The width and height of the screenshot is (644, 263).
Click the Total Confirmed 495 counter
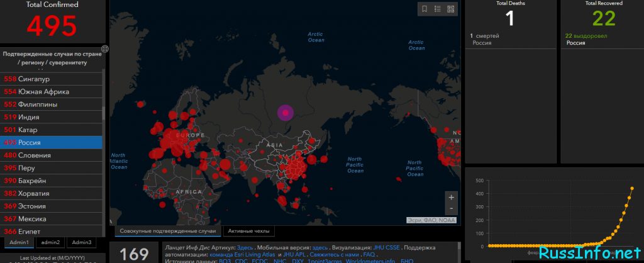(52, 25)
